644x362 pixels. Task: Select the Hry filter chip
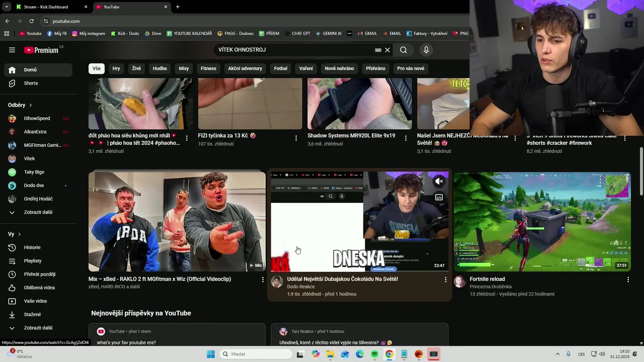(116, 68)
